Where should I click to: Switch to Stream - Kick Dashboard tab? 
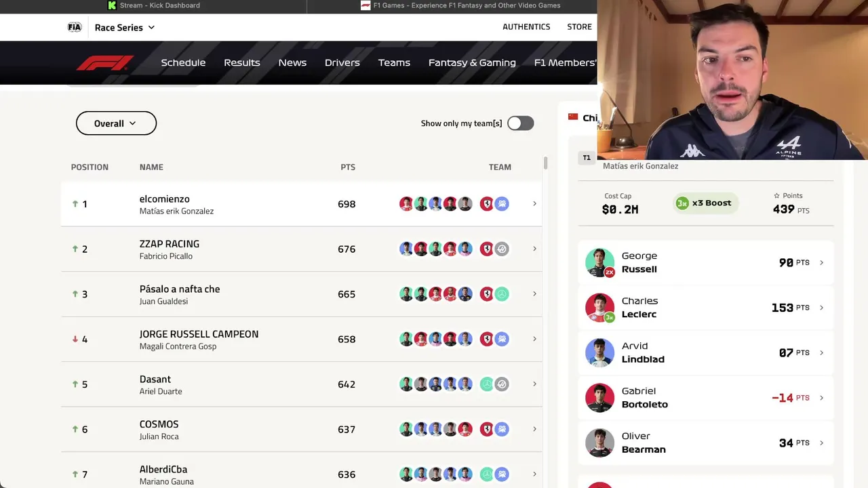pos(153,5)
